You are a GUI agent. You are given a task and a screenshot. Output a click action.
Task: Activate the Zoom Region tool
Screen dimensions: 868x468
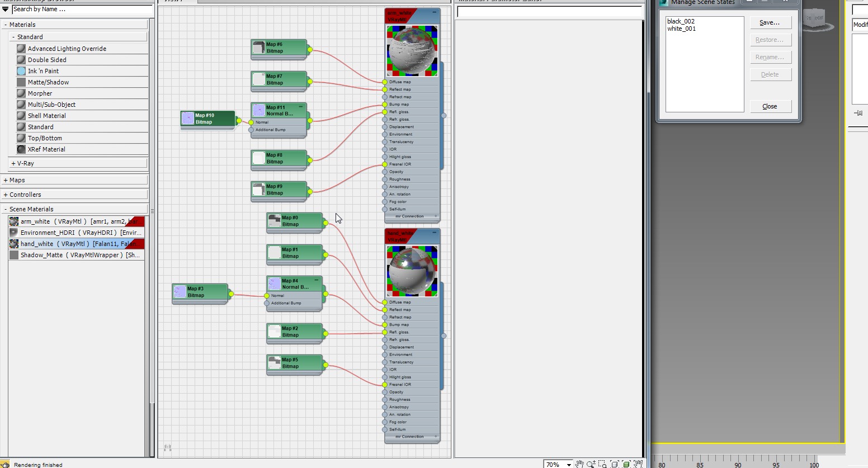(x=602, y=464)
